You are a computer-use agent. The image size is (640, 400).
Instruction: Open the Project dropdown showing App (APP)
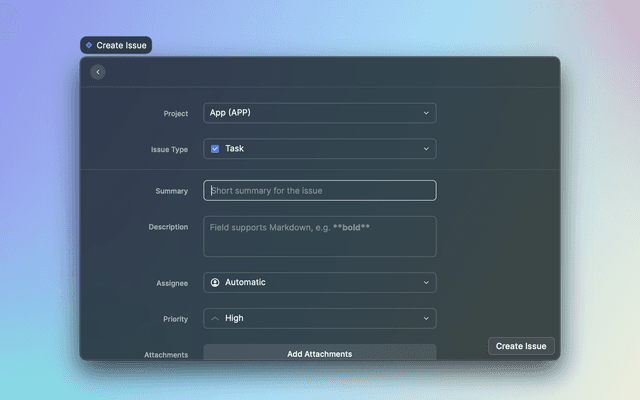319,113
